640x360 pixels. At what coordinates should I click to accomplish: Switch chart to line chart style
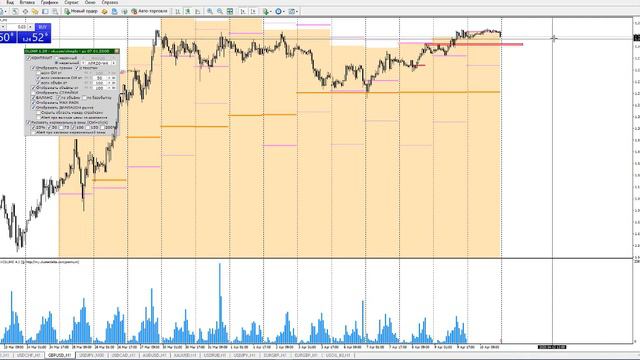click(198, 11)
